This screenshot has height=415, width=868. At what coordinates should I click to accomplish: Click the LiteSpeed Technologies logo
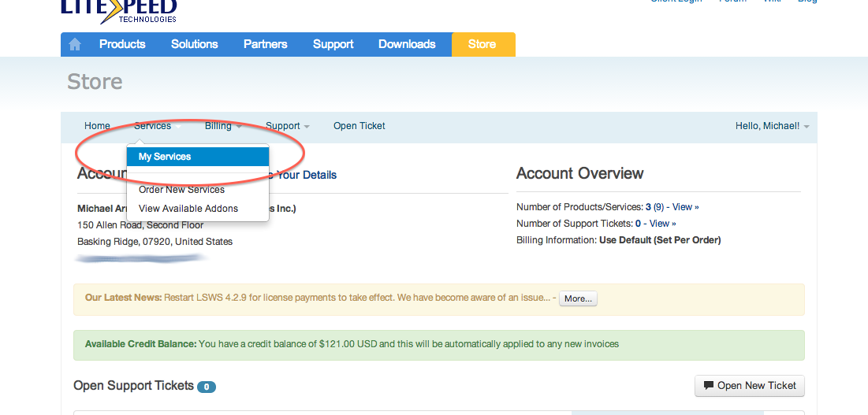click(x=118, y=11)
